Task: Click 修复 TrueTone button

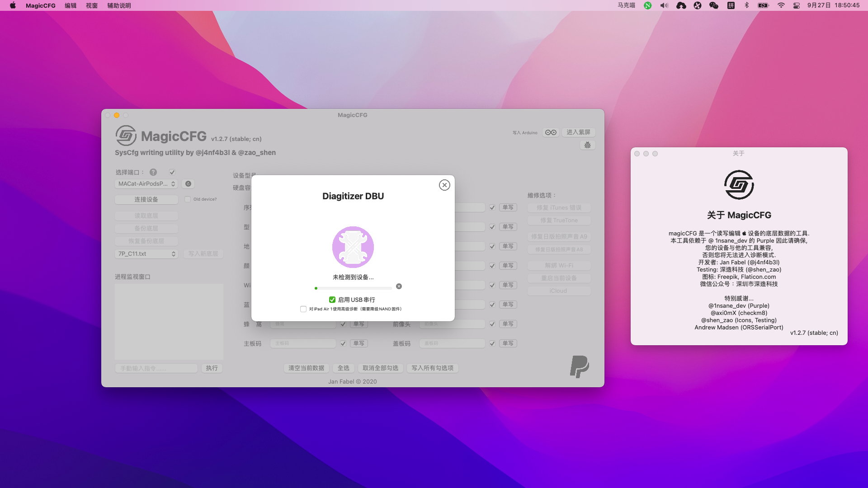Action: pyautogui.click(x=559, y=221)
